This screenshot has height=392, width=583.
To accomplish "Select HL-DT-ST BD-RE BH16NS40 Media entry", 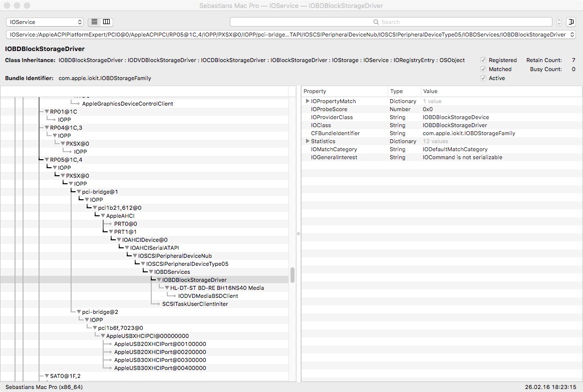I will pos(217,288).
